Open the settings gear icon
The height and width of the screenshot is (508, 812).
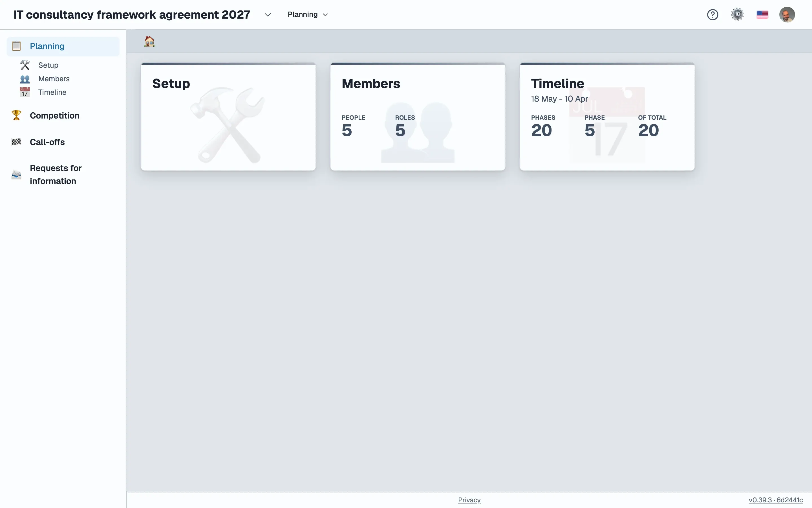tap(737, 15)
